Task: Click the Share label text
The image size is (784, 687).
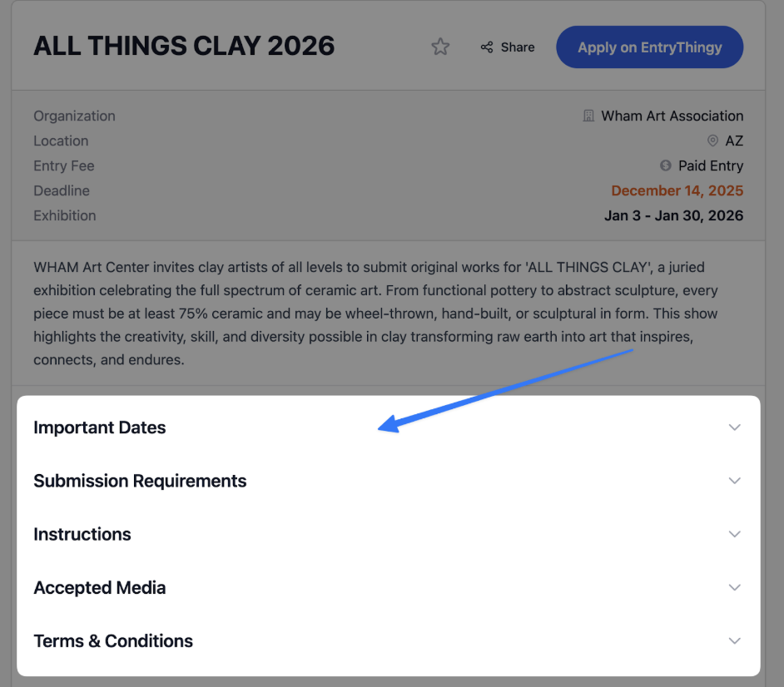Action: coord(518,47)
